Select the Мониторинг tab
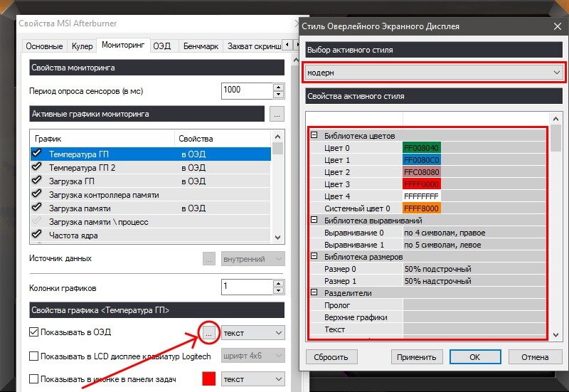The width and height of the screenshot is (569, 392). (x=123, y=45)
